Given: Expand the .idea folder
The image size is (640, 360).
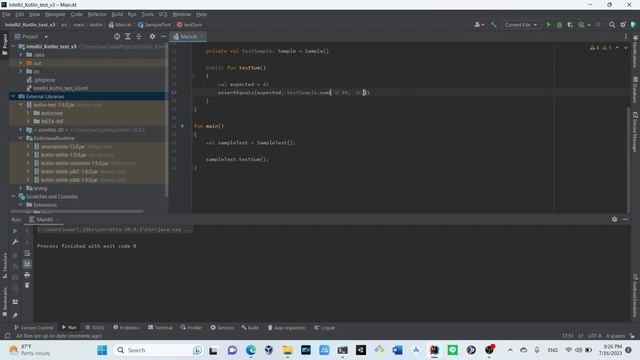Looking at the screenshot, I should click(20, 55).
